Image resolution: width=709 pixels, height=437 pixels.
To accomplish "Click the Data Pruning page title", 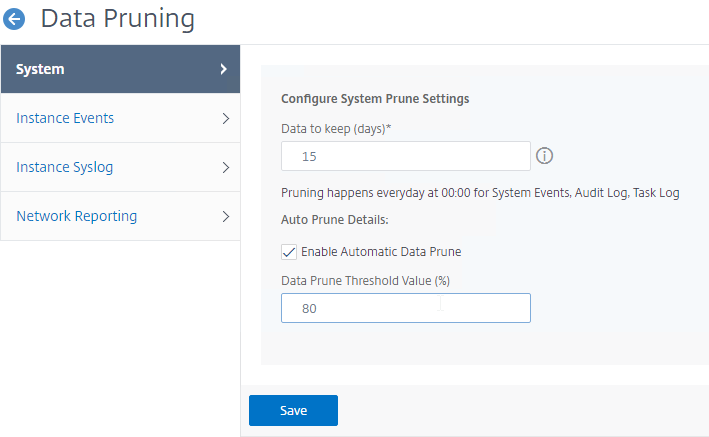I will pos(118,19).
